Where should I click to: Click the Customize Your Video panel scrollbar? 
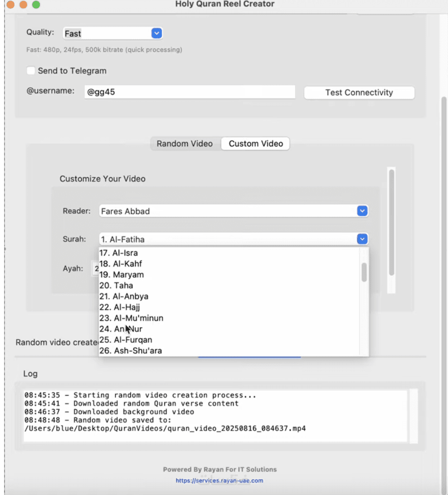(391, 222)
